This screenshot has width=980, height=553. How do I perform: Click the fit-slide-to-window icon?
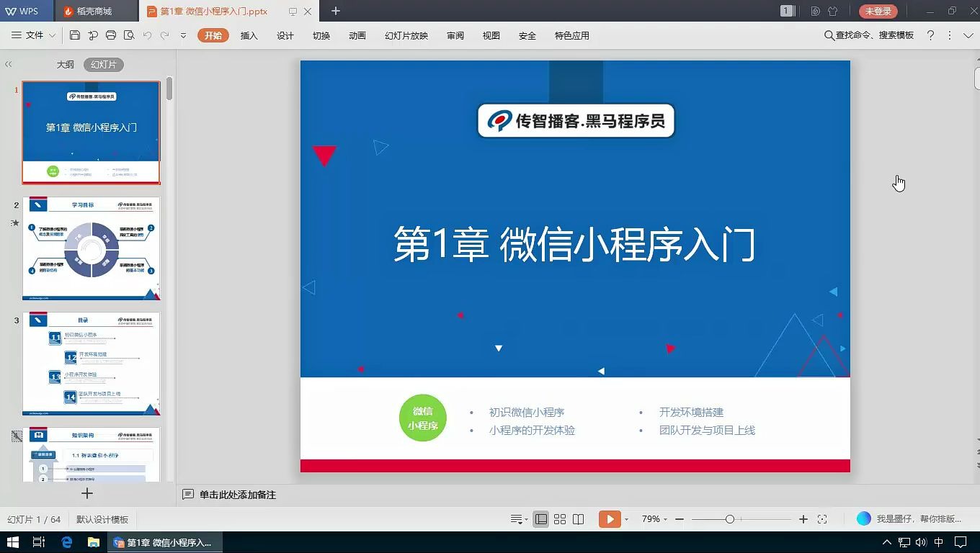(x=822, y=518)
